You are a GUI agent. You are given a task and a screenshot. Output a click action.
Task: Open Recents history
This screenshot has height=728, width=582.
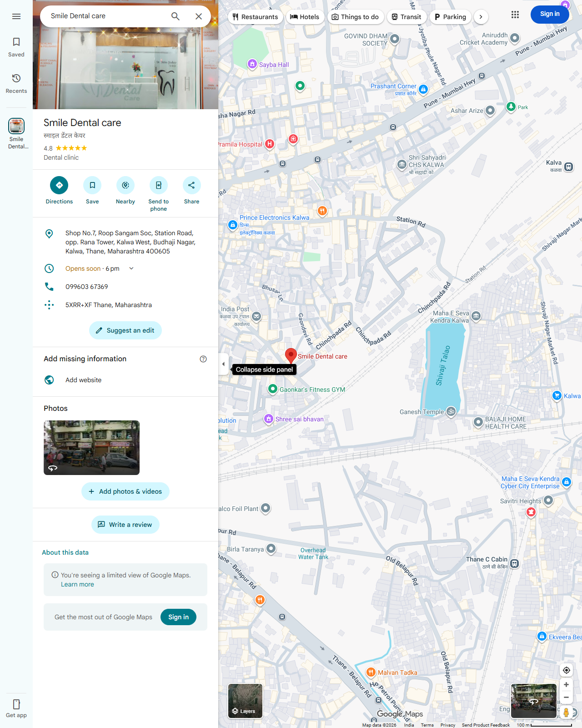coord(16,84)
